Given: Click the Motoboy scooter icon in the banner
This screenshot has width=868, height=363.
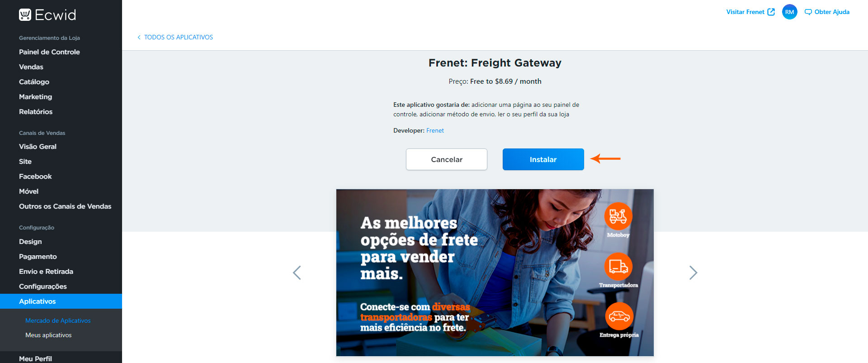Looking at the screenshot, I should tap(618, 216).
